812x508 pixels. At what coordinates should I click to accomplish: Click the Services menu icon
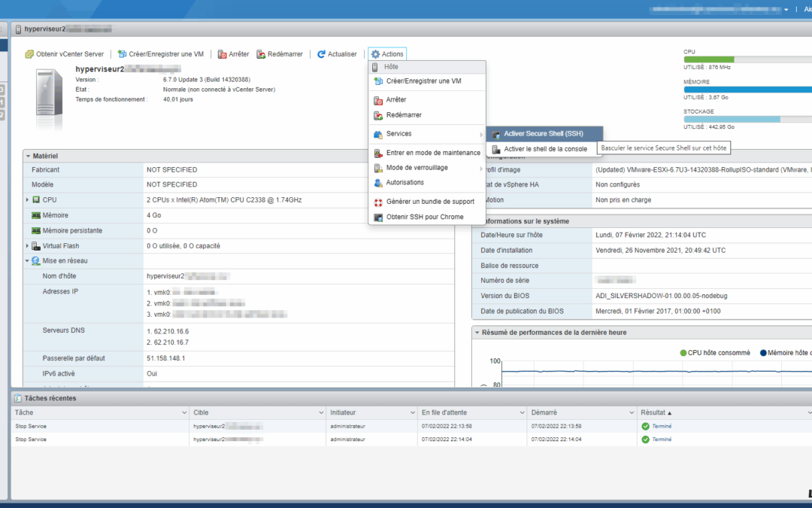pos(378,134)
